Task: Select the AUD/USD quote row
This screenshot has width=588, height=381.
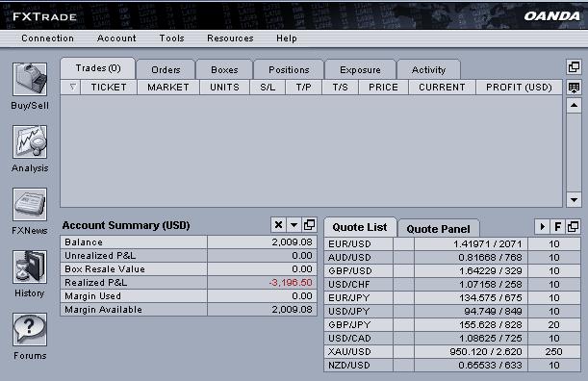Action: (x=452, y=257)
